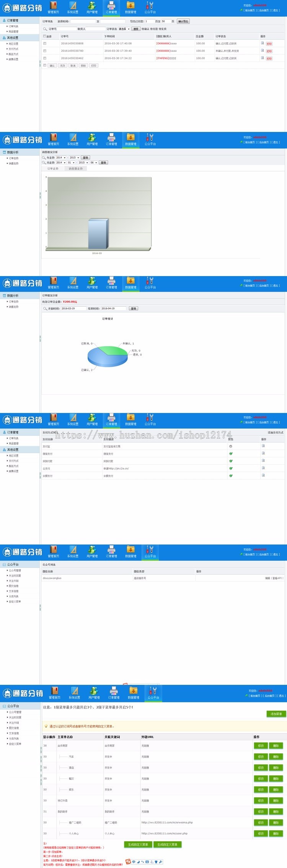Open 商品管理 in the 订单列表 page sidebar
Image resolution: width=287 pixels, height=868 pixels.
pyautogui.click(x=13, y=32)
